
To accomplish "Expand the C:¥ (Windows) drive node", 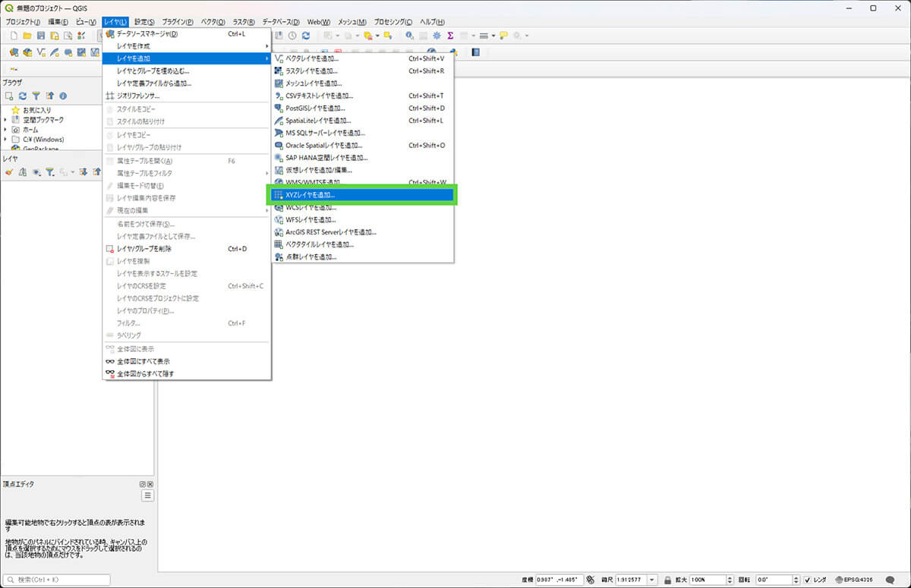I will [x=6, y=140].
